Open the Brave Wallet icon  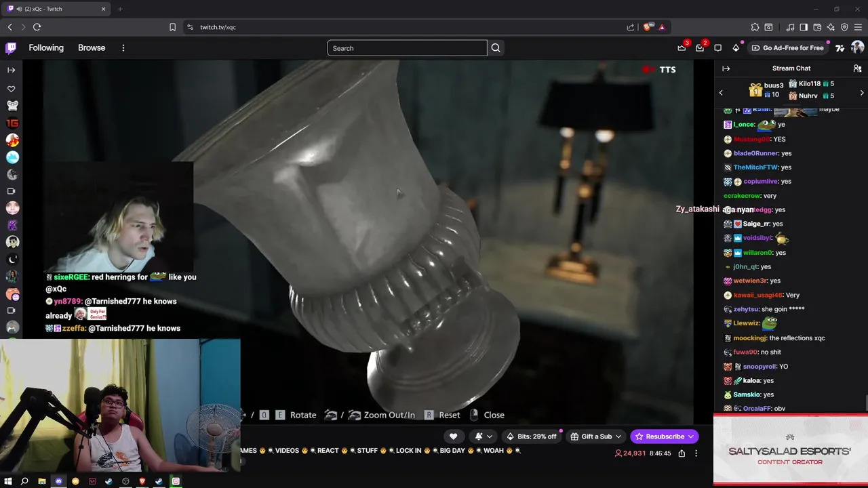817,27
